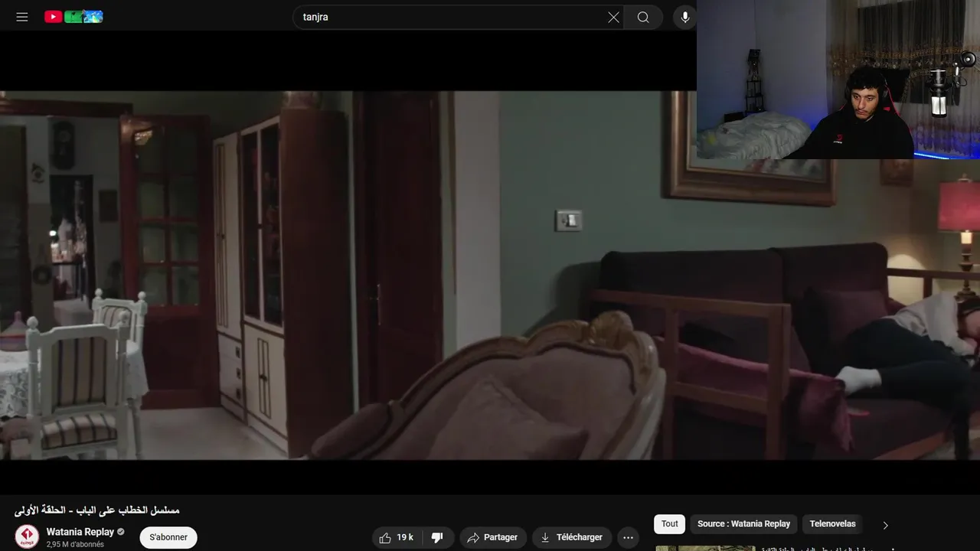Run search with magnifier button
The height and width of the screenshot is (551, 980).
coord(643,17)
